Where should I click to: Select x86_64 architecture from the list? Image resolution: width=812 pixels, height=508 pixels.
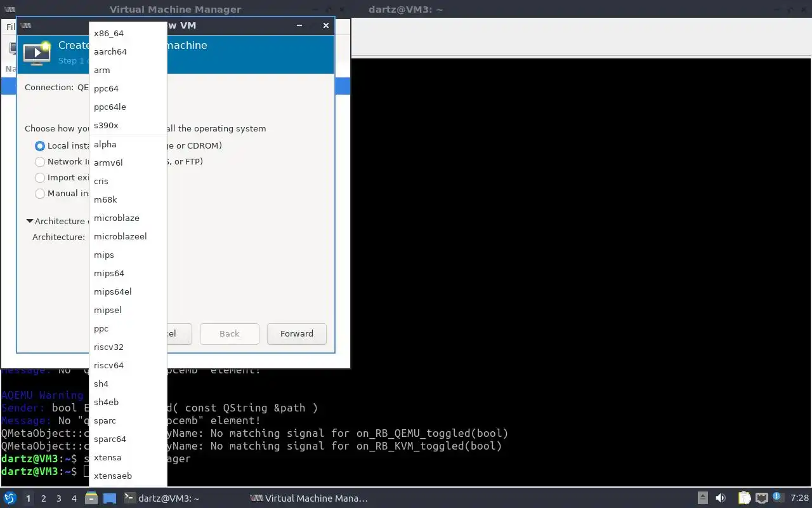point(128,33)
